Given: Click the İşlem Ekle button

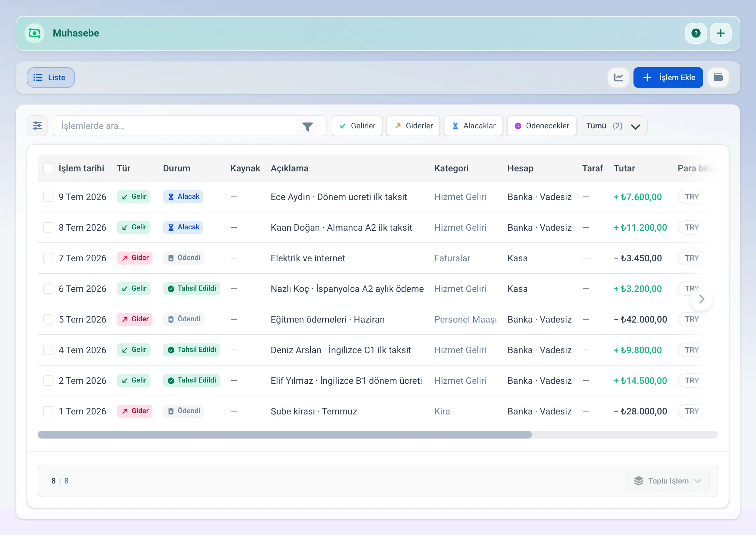Looking at the screenshot, I should pyautogui.click(x=668, y=78).
